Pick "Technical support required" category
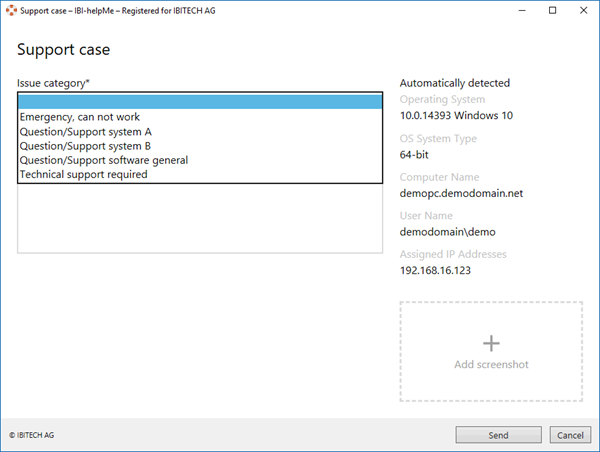 click(200, 174)
